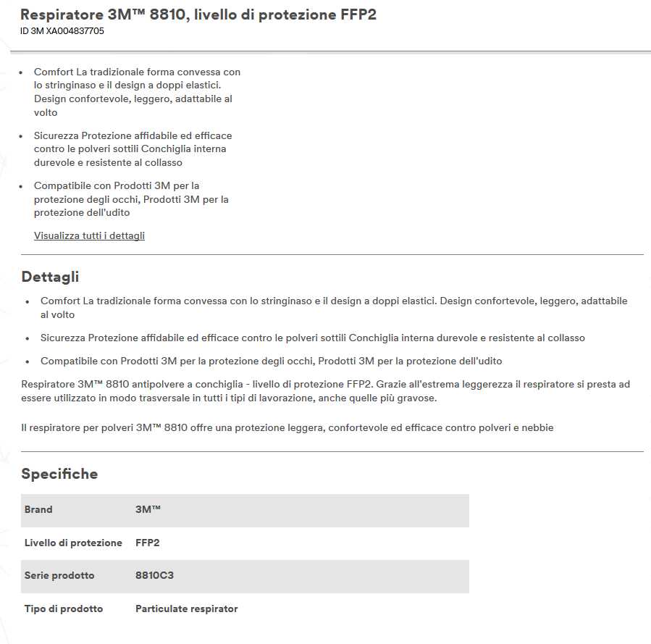Select the 'FFP2' value in specifications table

click(x=147, y=543)
